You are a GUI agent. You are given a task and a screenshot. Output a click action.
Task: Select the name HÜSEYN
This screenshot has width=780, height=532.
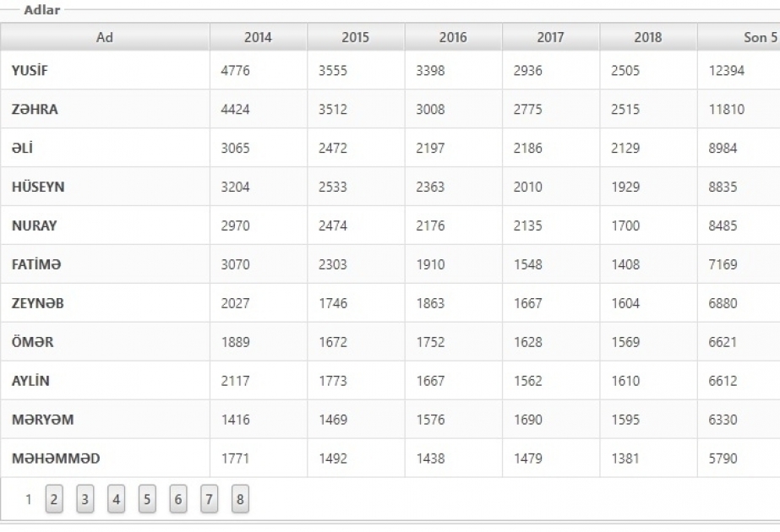[x=38, y=187]
